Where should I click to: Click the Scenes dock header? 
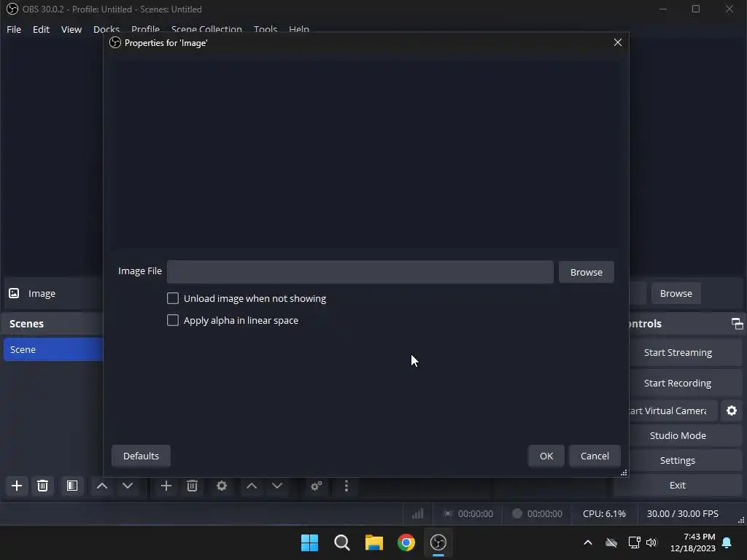click(53, 324)
